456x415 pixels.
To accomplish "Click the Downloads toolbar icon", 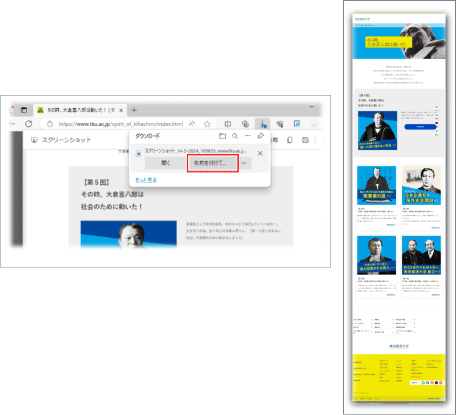I will tap(263, 124).
